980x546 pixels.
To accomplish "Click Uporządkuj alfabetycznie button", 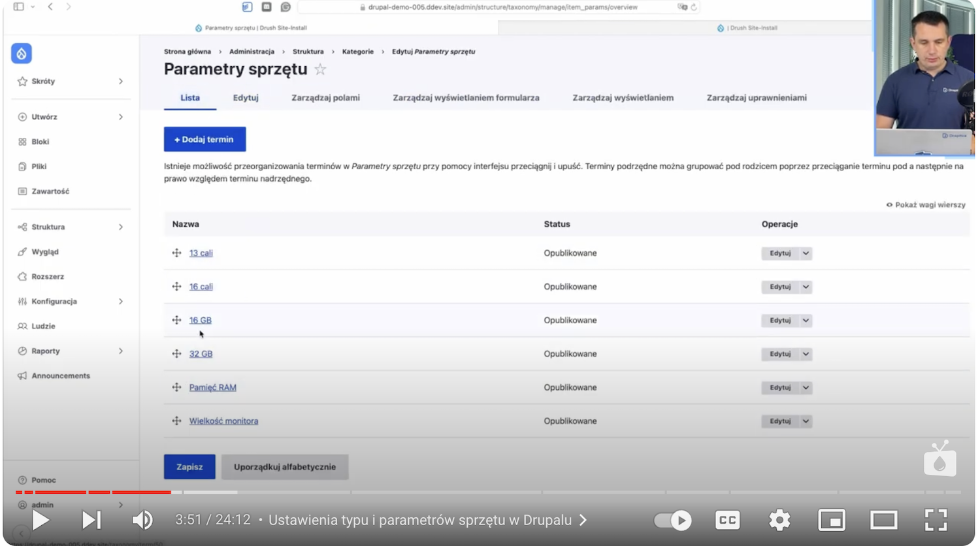I will click(285, 467).
